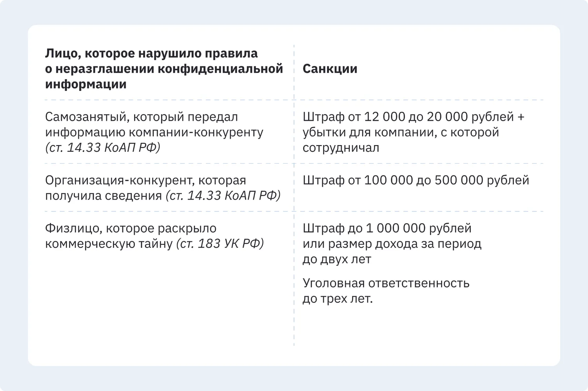
Task: Click the "до трех лет." text
Action: [x=338, y=299]
